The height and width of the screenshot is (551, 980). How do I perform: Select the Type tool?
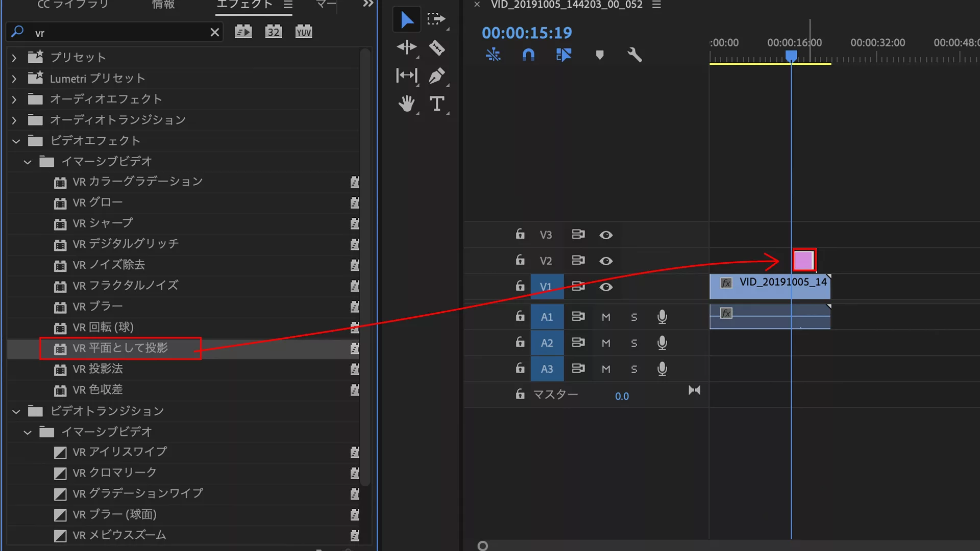pos(437,104)
